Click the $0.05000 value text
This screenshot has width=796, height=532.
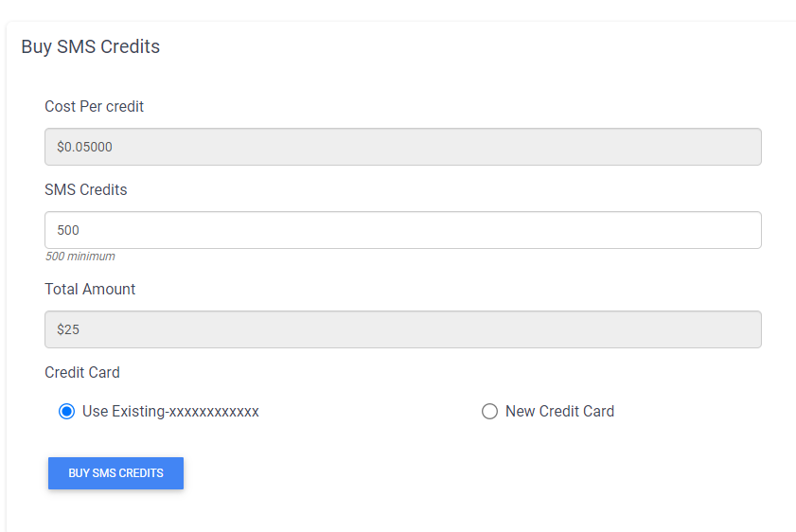point(84,148)
